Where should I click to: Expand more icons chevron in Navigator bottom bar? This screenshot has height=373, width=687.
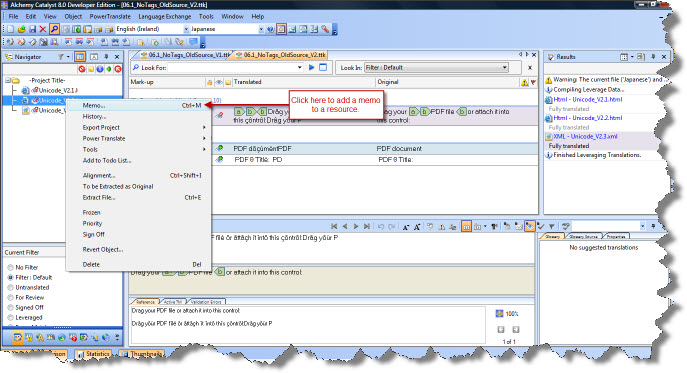click(x=117, y=337)
